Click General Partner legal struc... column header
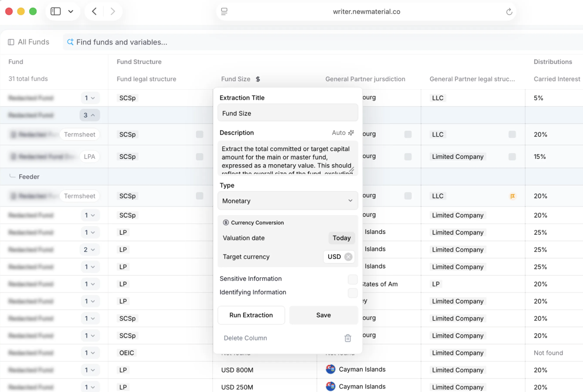Image resolution: width=583 pixels, height=392 pixels. 472,79
